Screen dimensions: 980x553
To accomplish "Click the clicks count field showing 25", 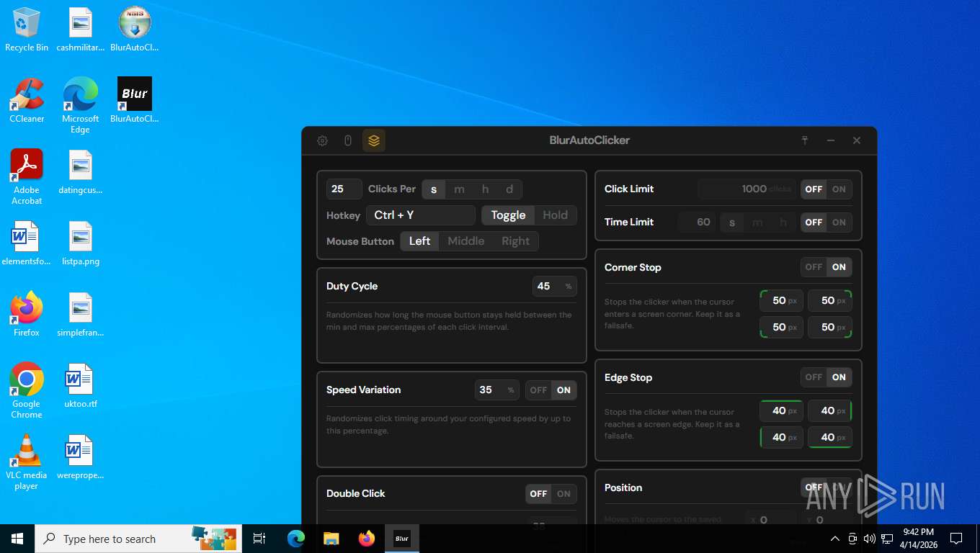I will (x=344, y=189).
